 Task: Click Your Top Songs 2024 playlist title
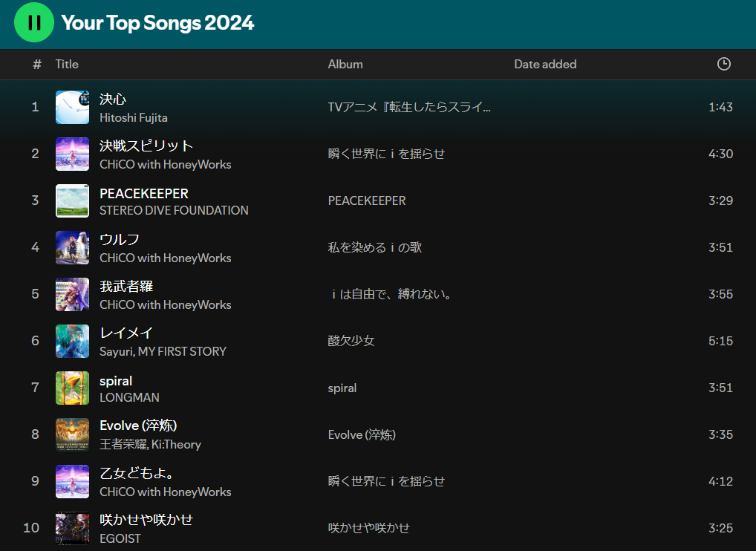click(157, 23)
